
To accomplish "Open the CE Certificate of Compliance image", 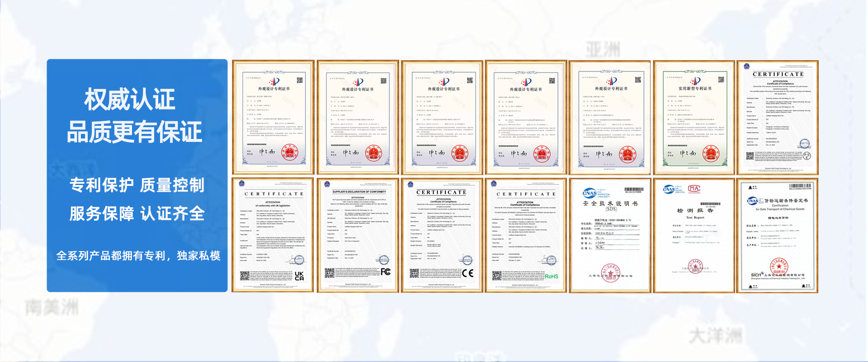I will point(442,235).
